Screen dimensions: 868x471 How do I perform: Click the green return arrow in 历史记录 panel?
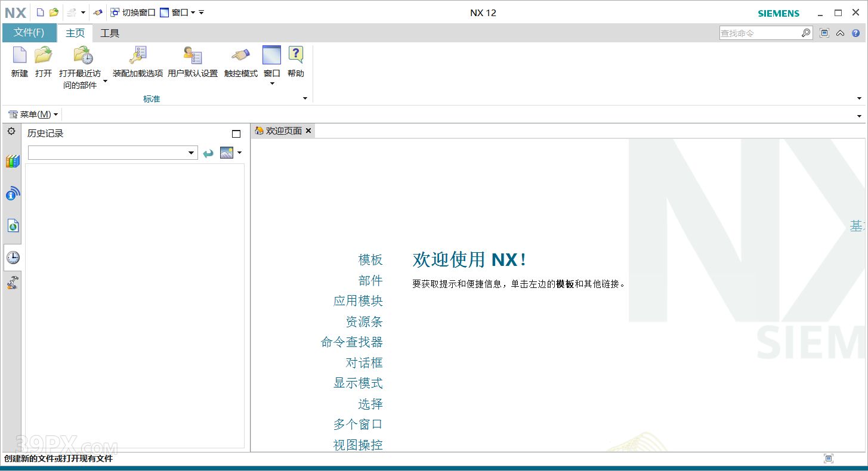[x=208, y=153]
